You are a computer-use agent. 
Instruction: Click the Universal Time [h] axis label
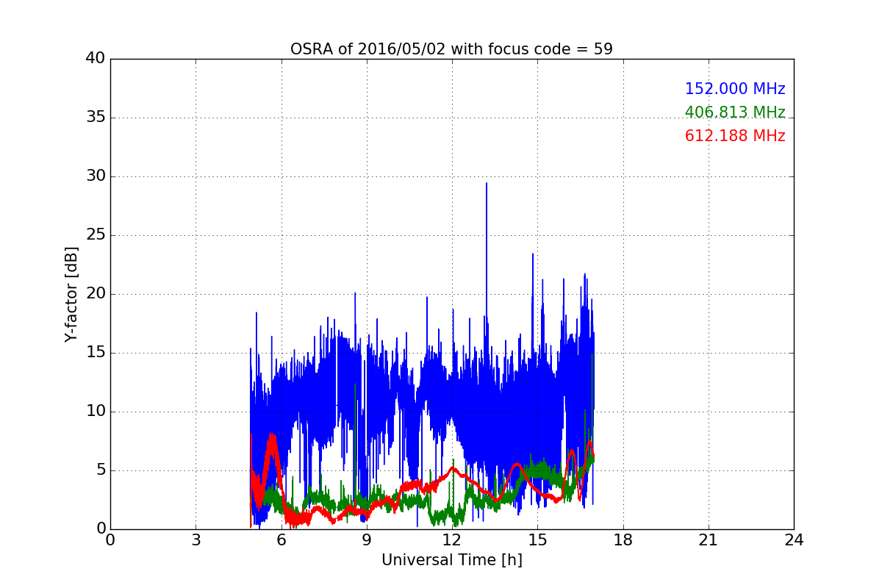click(x=451, y=560)
